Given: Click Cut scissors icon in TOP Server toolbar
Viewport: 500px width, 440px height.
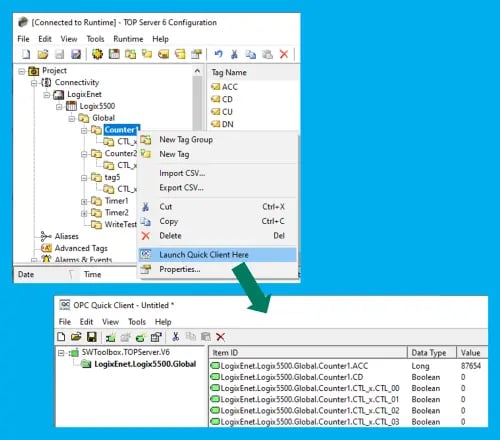Looking at the screenshot, I should point(235,54).
